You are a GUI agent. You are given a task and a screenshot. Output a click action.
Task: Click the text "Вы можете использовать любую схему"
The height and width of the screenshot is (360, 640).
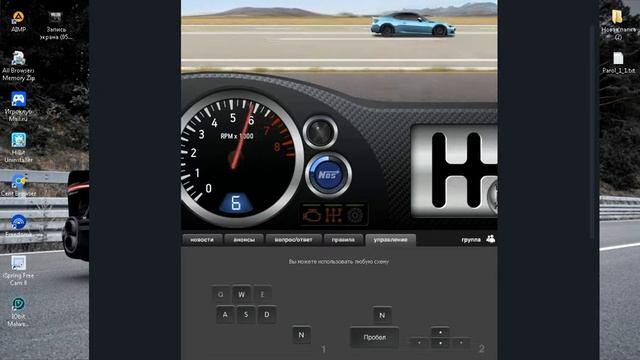pyautogui.click(x=339, y=262)
